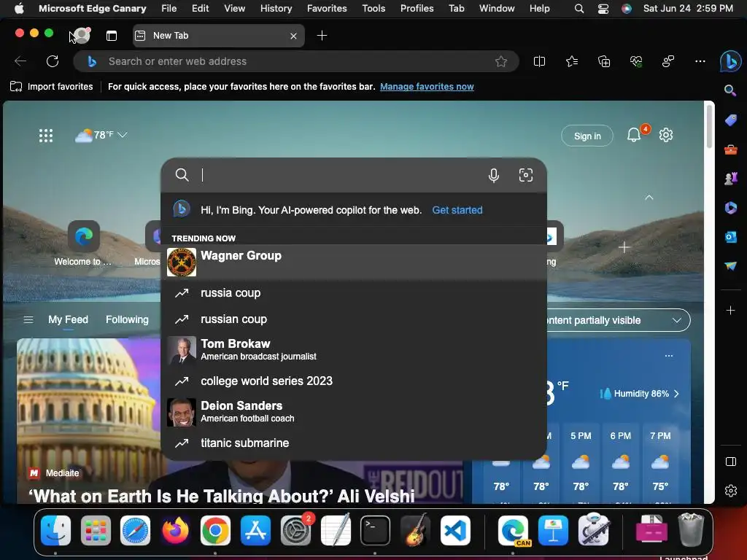Viewport: 747px width, 560px height.
Task: Click Sign in button
Action: coord(587,136)
